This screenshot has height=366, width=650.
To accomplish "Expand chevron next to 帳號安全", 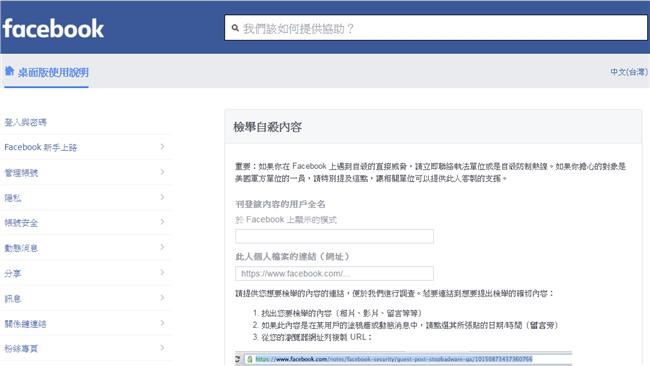I will click(x=162, y=222).
